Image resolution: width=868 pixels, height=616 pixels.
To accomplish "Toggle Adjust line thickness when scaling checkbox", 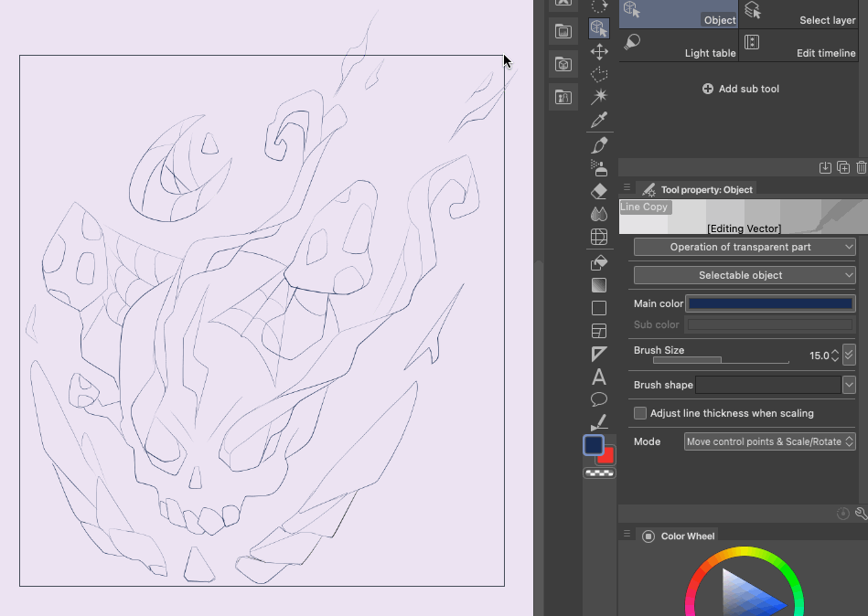I will coord(640,413).
